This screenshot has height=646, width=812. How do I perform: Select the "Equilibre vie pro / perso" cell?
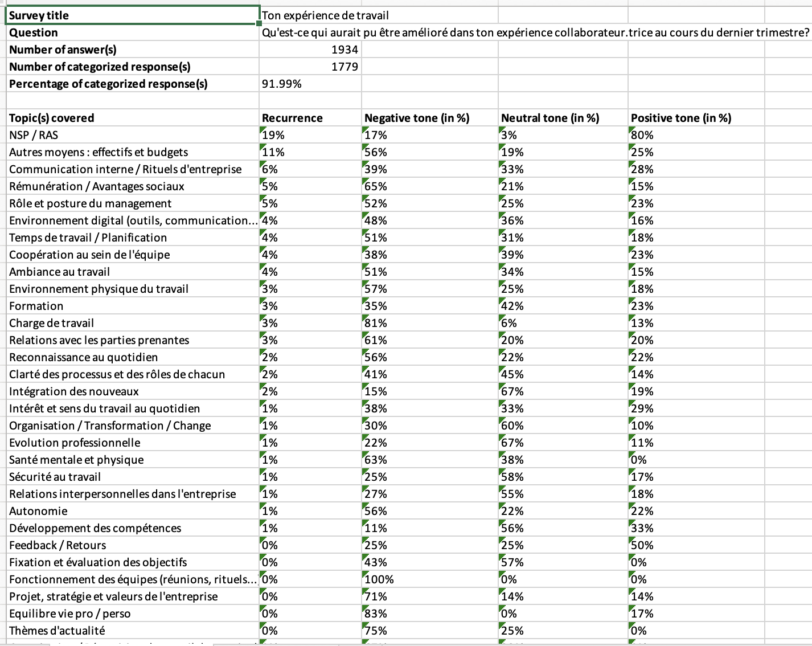[x=70, y=614]
